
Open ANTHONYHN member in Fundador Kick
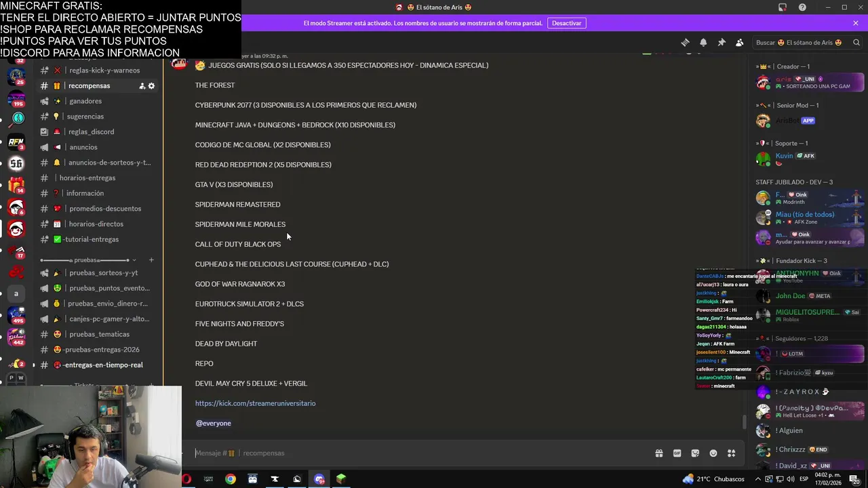(x=810, y=276)
